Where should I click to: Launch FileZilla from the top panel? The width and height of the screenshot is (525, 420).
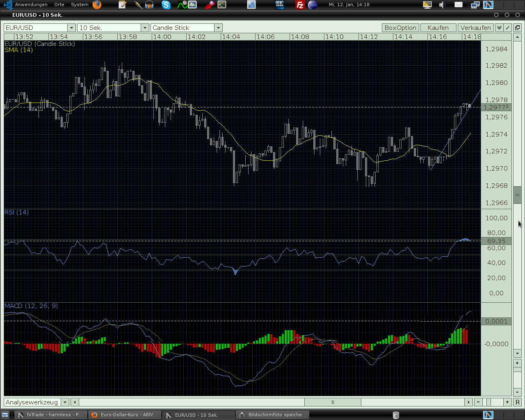pyautogui.click(x=300, y=5)
